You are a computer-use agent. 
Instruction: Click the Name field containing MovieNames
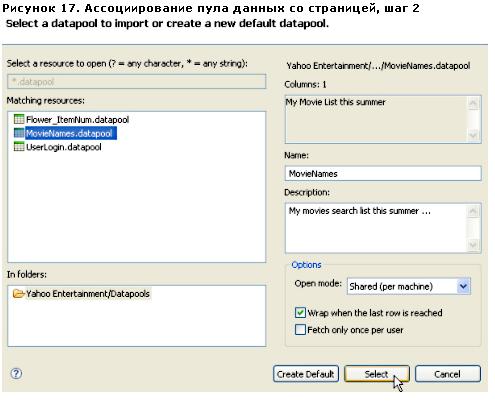coord(383,173)
